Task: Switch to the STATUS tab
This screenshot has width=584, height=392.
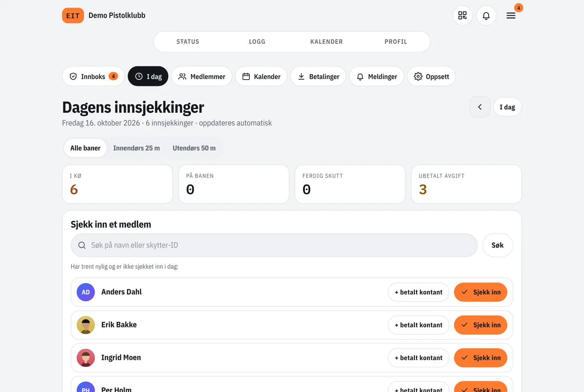Action: [x=188, y=42]
